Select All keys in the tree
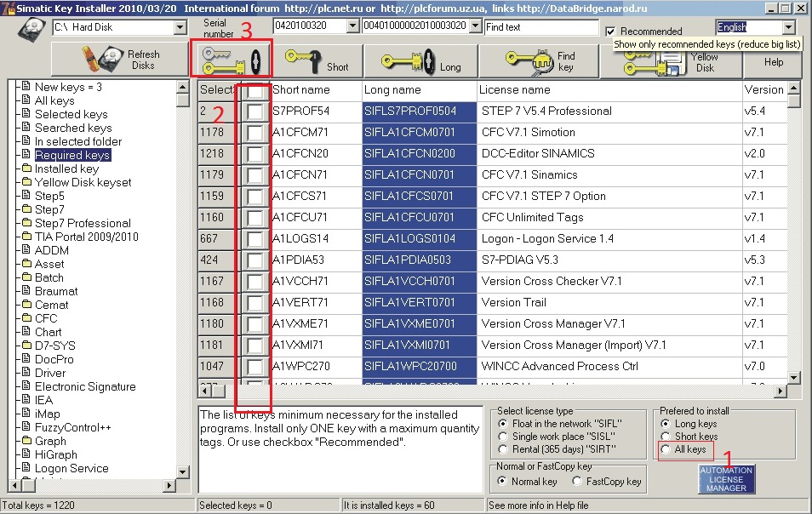Screen dimensions: 812x514 pos(54,100)
